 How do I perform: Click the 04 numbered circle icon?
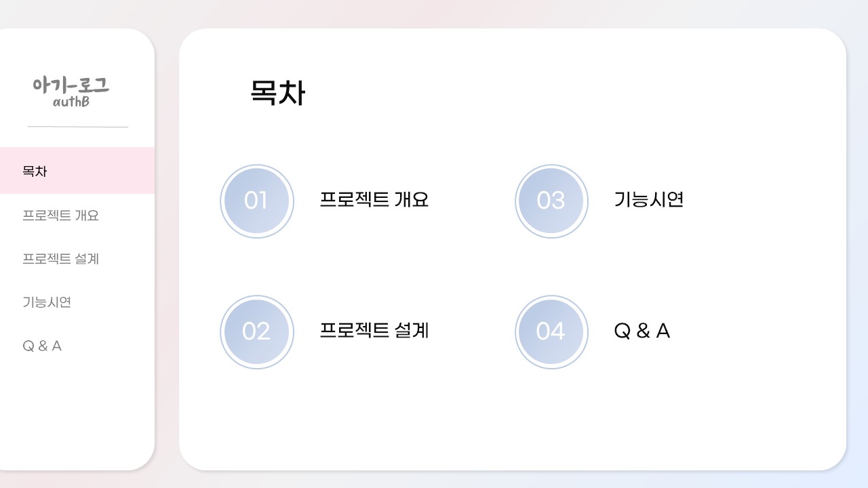coord(551,332)
